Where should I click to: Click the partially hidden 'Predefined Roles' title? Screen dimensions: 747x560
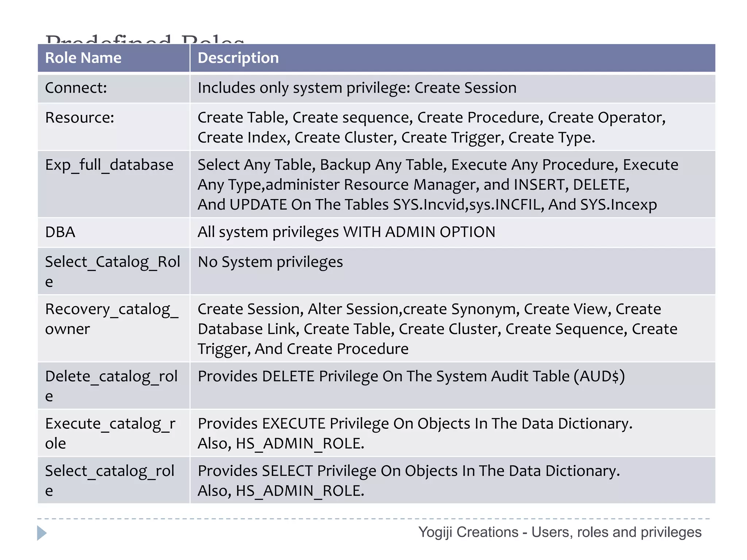(145, 39)
